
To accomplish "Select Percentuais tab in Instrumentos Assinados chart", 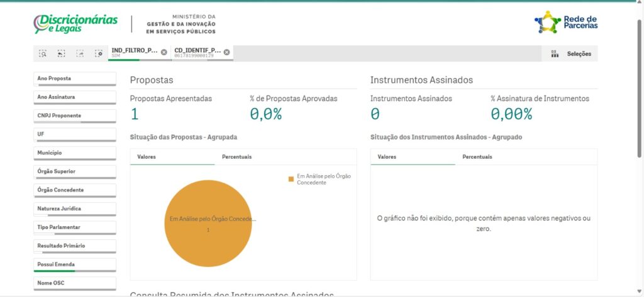I will click(477, 157).
